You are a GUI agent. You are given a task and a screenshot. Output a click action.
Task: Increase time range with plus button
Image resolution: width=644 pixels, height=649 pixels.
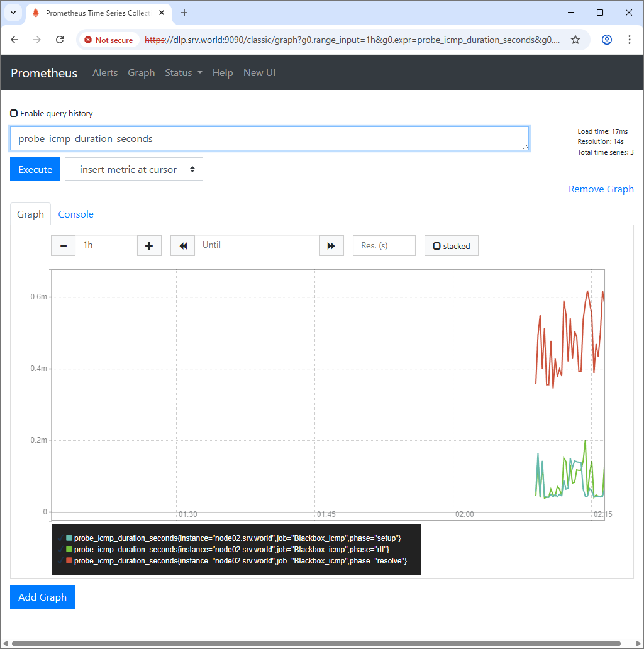[x=149, y=245]
